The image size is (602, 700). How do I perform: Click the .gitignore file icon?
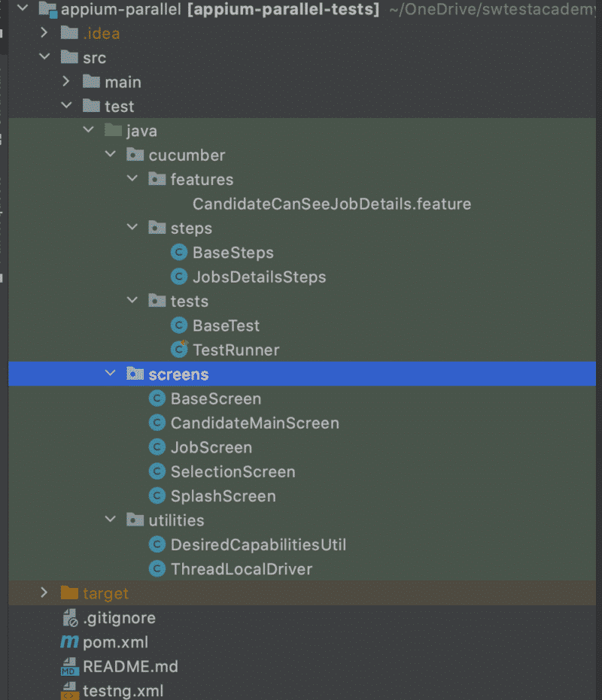(x=69, y=618)
